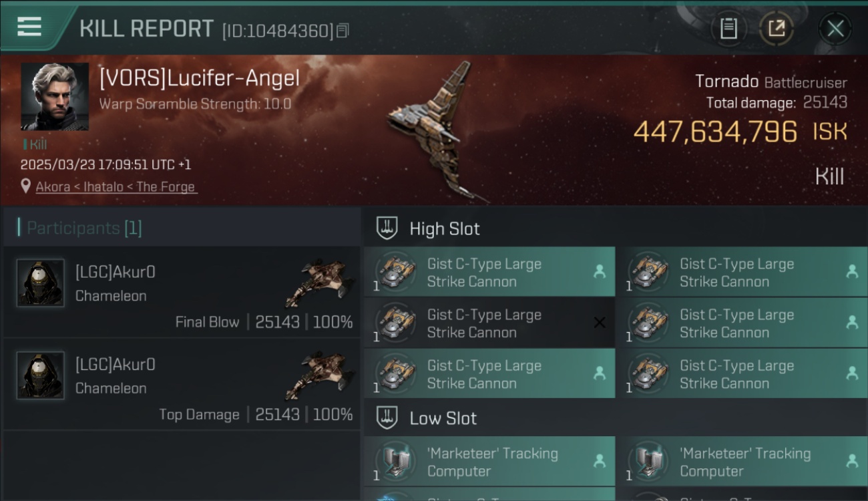Select the Participants [1] tab

84,228
